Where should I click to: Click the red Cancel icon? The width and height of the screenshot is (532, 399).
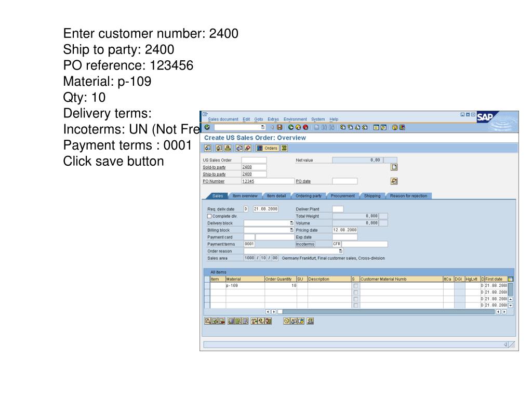305,127
